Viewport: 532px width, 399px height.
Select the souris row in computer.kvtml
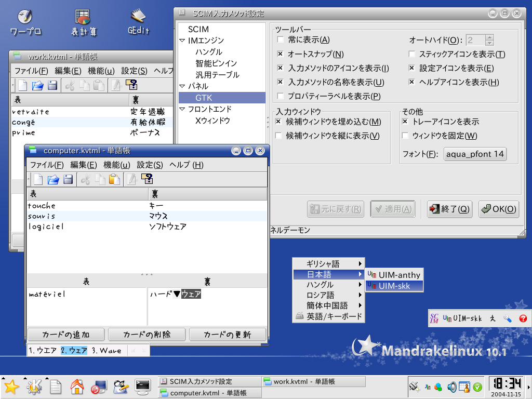click(x=147, y=216)
